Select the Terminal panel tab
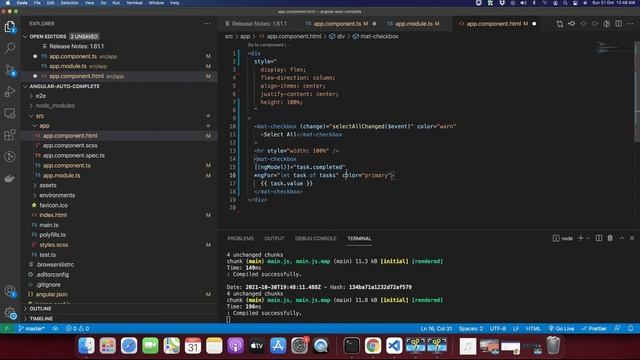Screen dimensions: 640x360 click(359, 238)
